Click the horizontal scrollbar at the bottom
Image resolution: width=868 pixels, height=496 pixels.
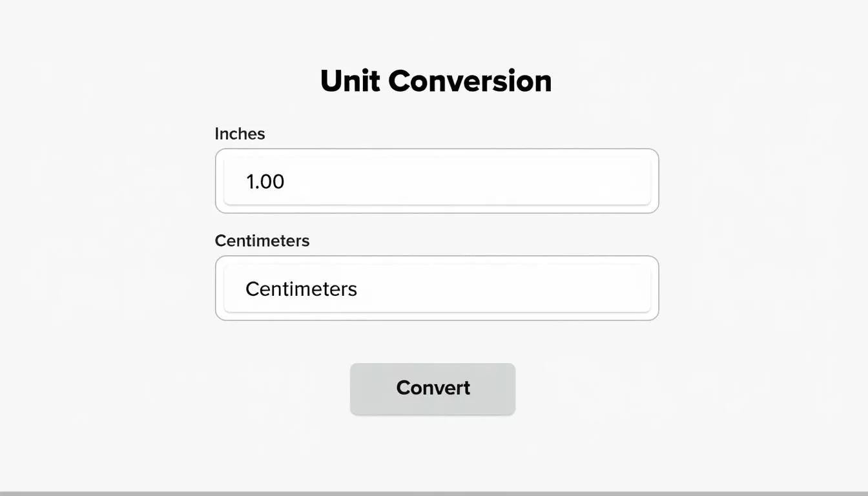[x=434, y=493]
